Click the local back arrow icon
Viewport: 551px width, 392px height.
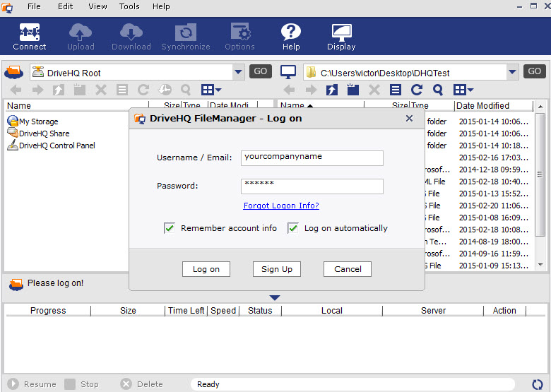tap(289, 90)
